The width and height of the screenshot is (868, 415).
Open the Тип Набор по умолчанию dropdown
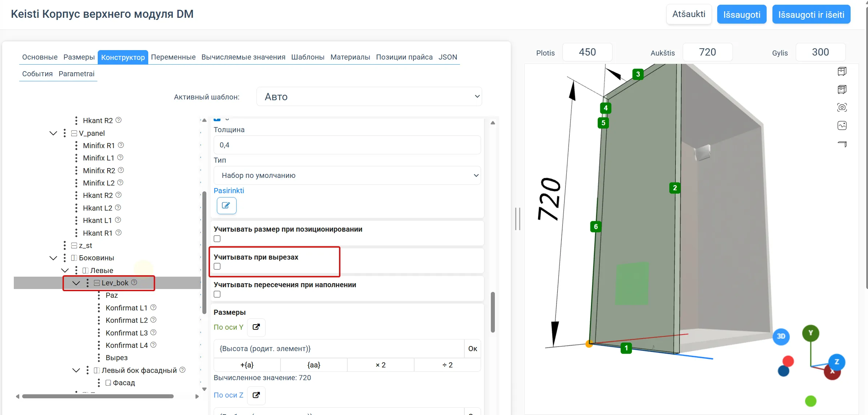click(x=347, y=175)
